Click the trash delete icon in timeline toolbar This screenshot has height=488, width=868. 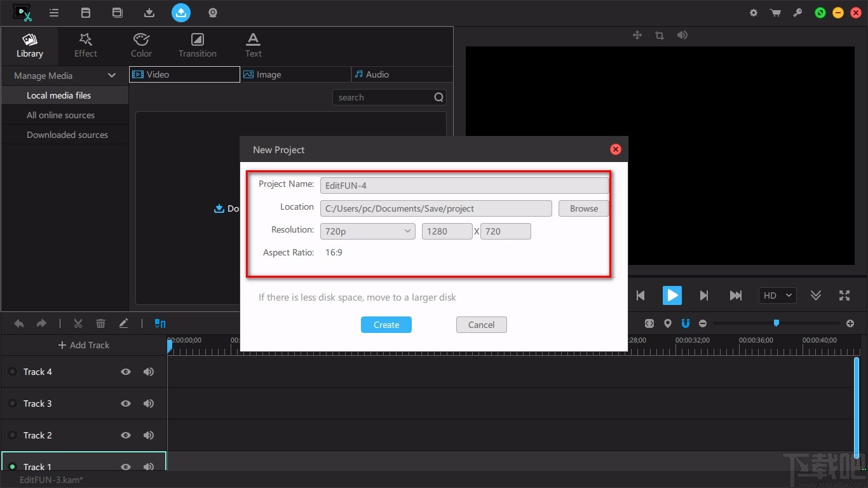coord(100,323)
